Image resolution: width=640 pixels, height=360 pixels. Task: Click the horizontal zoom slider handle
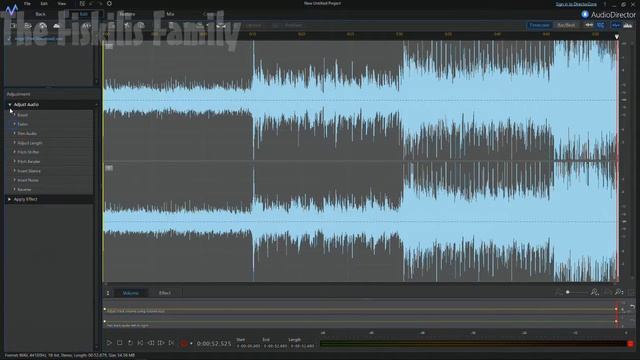(568, 292)
